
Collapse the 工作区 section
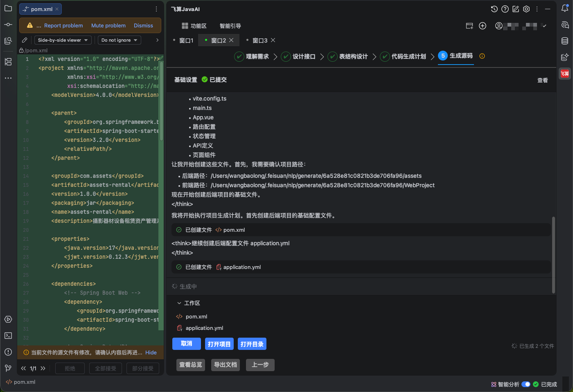[x=180, y=303]
